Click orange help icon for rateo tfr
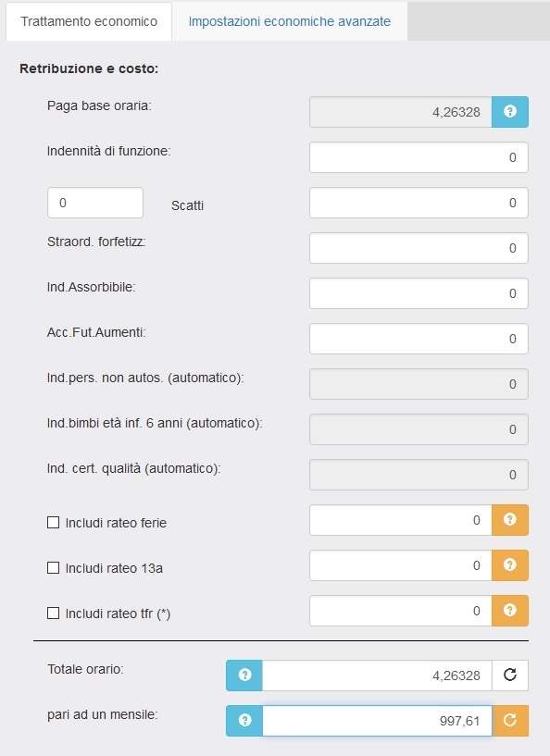Image resolution: width=550 pixels, height=756 pixels. pyautogui.click(x=510, y=611)
